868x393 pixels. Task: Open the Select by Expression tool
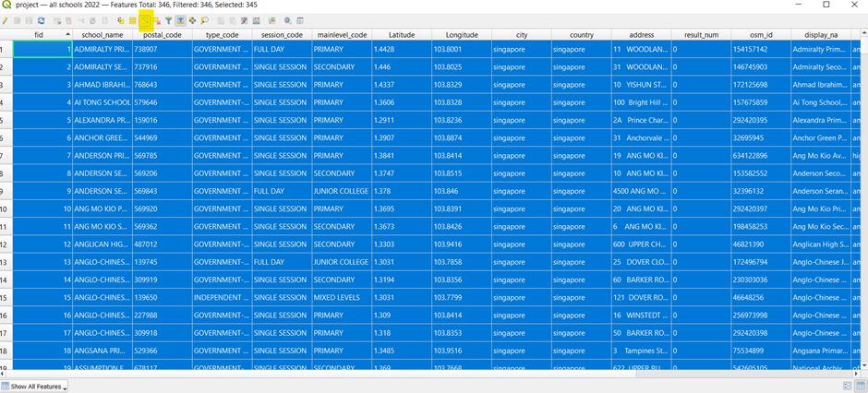coord(121,20)
